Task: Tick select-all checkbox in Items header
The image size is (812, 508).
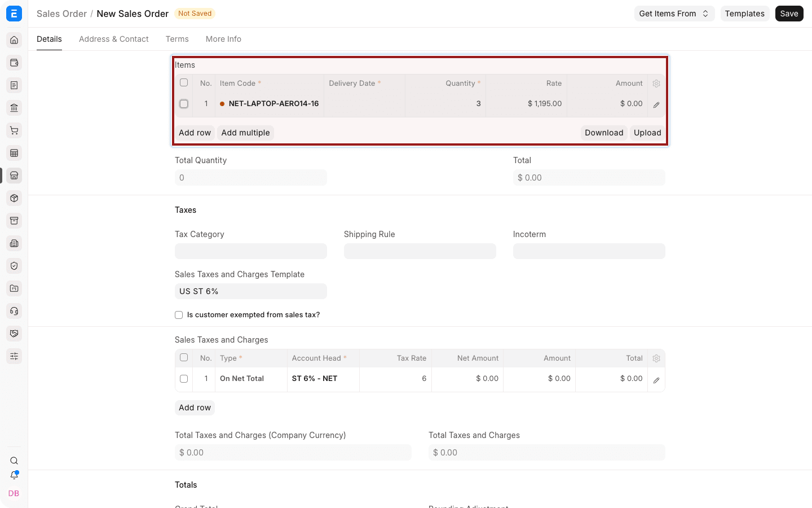Action: (184, 82)
